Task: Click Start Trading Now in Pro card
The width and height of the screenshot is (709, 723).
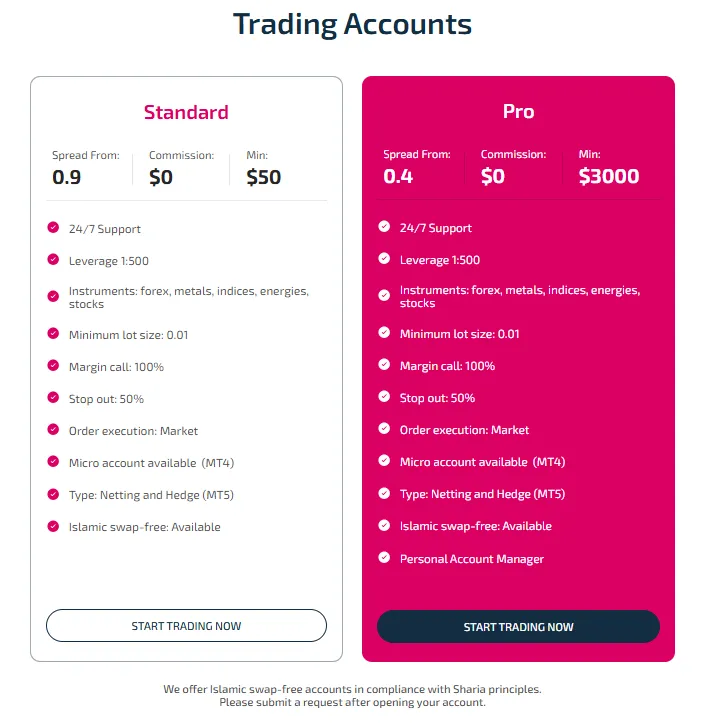Action: click(518, 627)
